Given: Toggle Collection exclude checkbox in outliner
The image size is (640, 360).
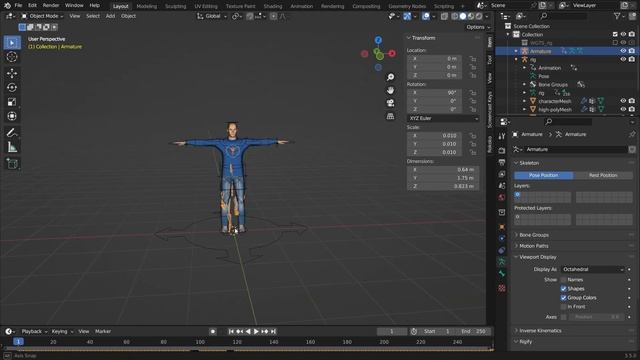Looking at the screenshot, I should click(x=615, y=34).
